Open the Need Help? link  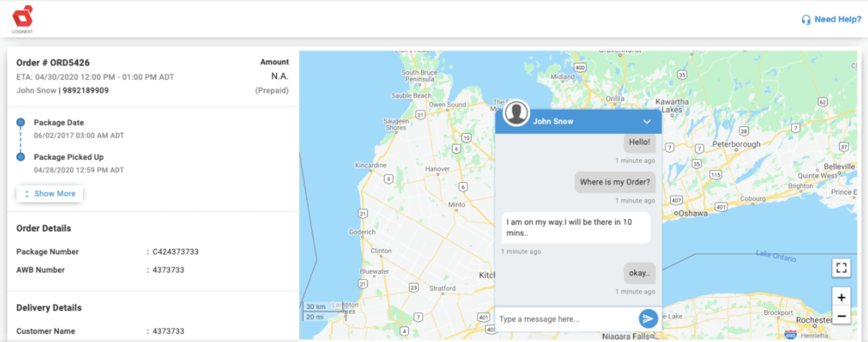pos(838,19)
